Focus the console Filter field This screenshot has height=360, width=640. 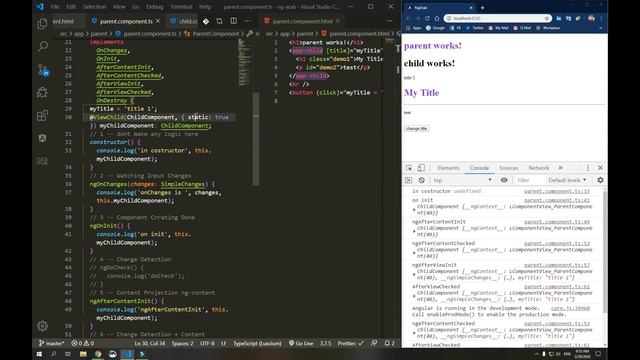[x=529, y=180]
